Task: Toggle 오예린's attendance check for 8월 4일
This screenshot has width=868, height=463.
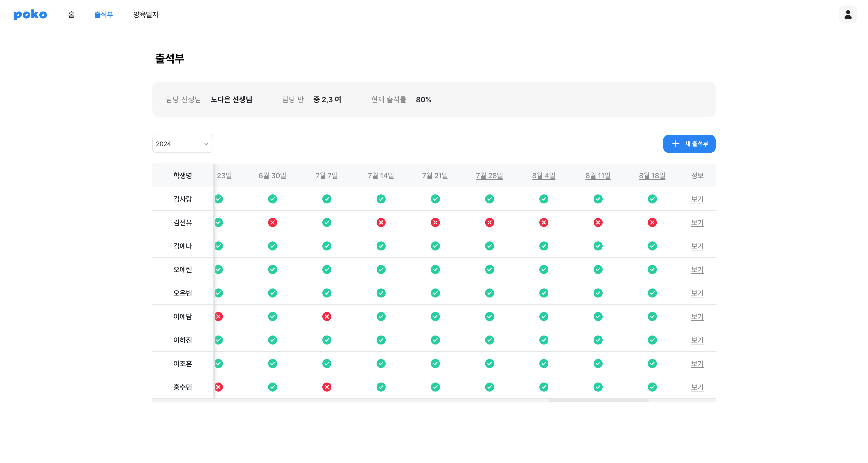Action: point(543,269)
